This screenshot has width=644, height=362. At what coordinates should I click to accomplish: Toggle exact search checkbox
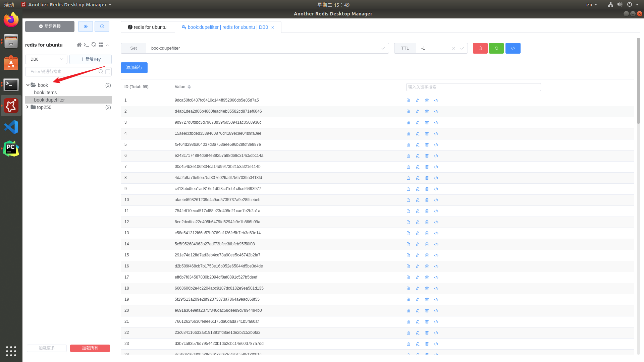click(108, 72)
